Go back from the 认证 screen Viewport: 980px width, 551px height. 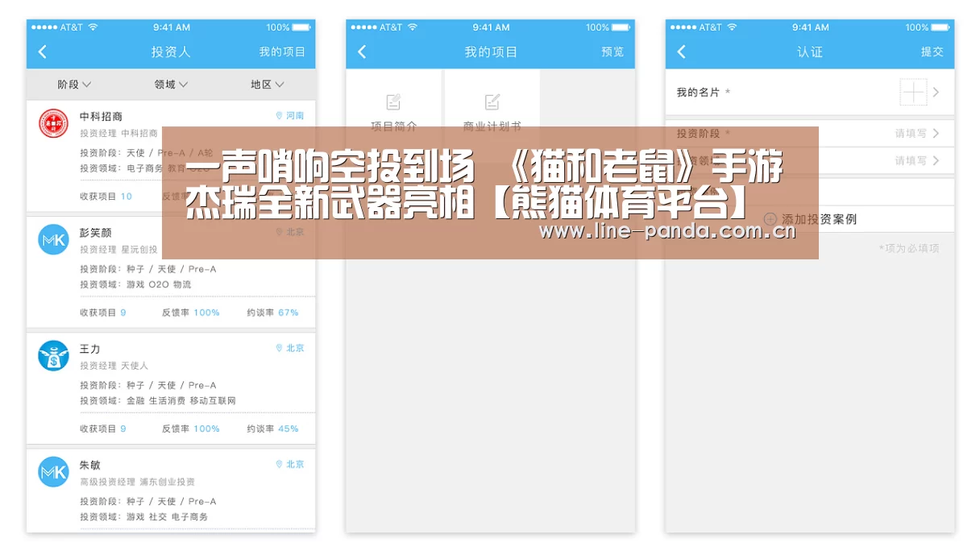(x=681, y=52)
